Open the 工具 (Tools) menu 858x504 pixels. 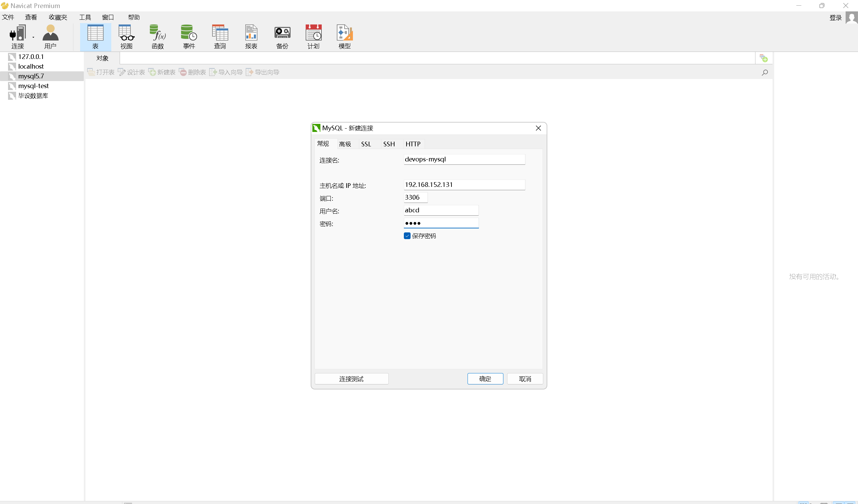click(x=85, y=17)
